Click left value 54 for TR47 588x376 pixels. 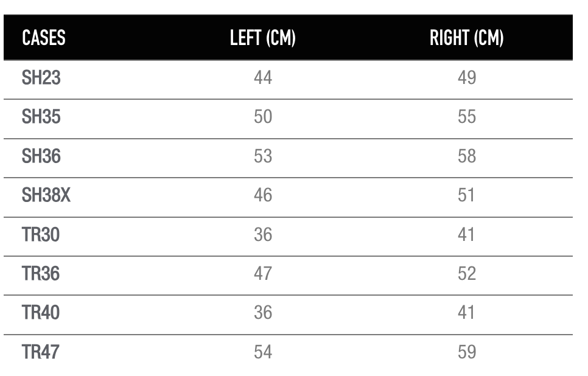(263, 352)
